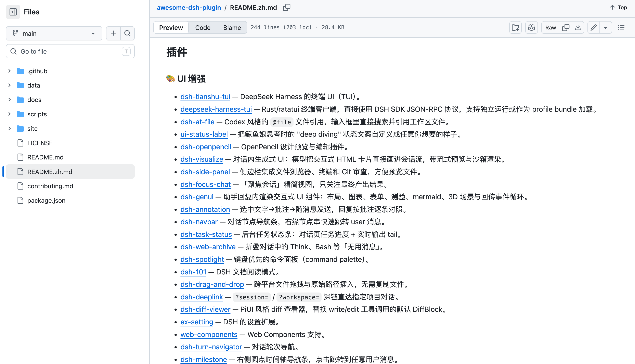Open the dsh-task-status link
Image resolution: width=635 pixels, height=364 pixels.
[206, 234]
